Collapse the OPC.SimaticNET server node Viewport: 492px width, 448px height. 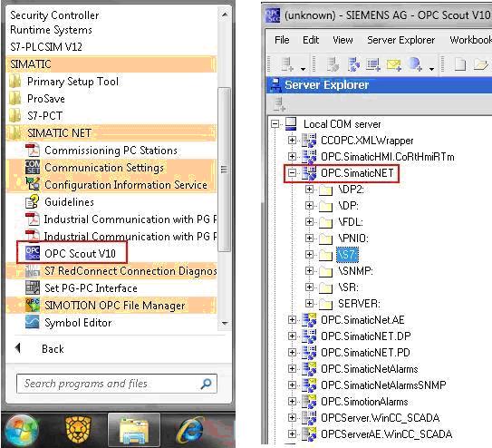[x=292, y=172]
